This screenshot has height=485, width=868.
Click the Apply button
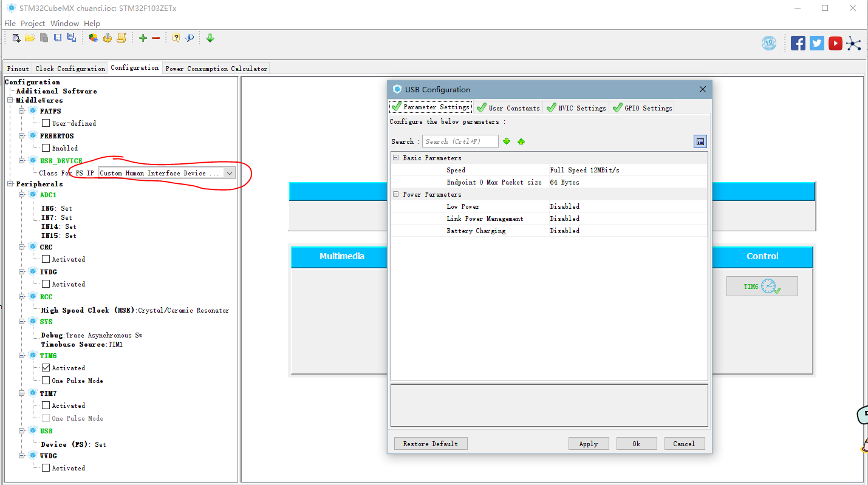click(x=589, y=444)
